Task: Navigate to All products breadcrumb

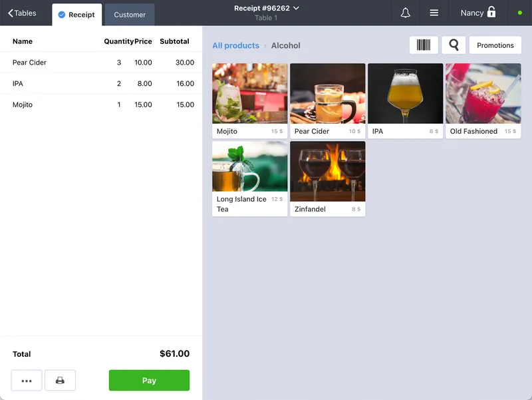Action: [x=235, y=46]
